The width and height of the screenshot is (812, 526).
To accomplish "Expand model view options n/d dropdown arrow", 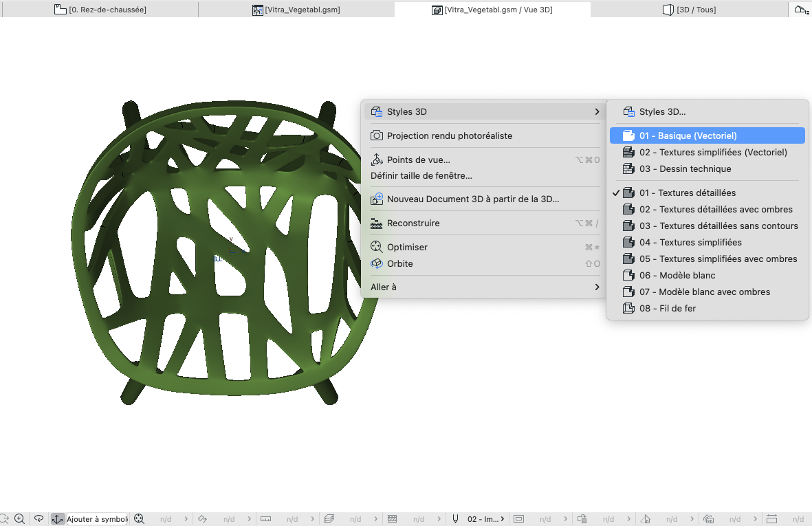I will 565,518.
